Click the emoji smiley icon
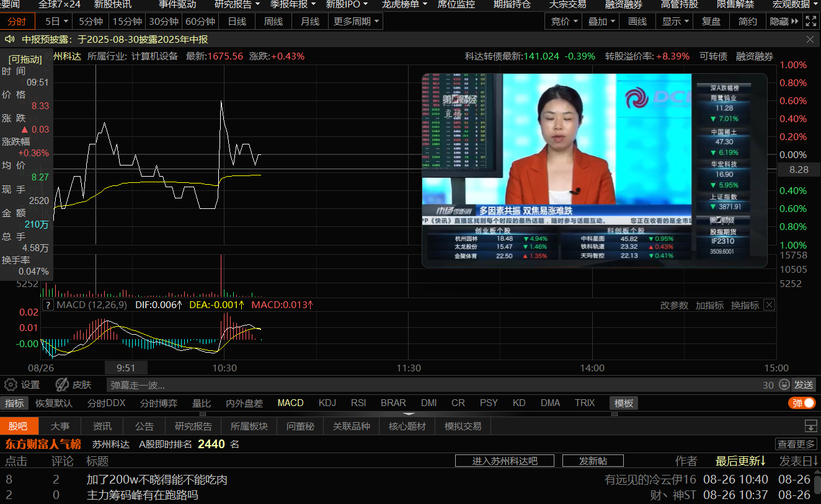Image resolution: width=821 pixels, height=504 pixels. tap(784, 385)
